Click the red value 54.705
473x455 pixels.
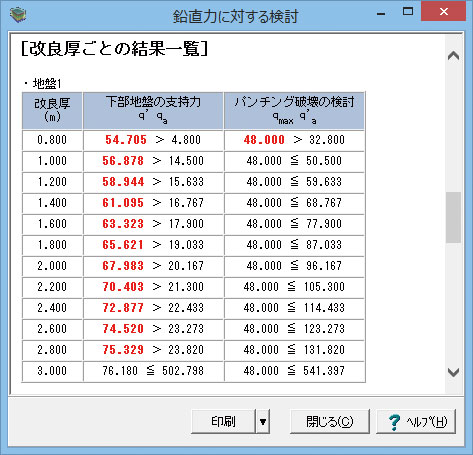126,140
